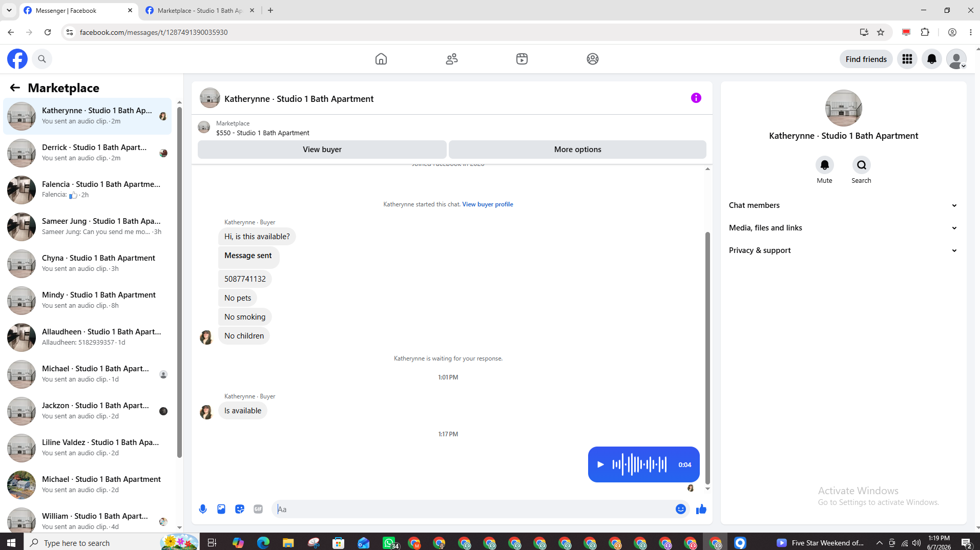This screenshot has height=550, width=980.
Task: Open the Facebook search magnifier
Action: click(42, 59)
